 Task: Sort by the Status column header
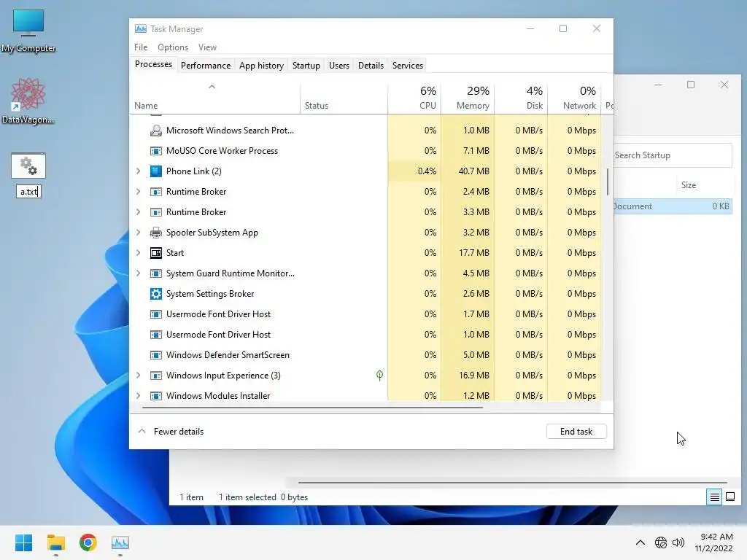[x=344, y=98]
